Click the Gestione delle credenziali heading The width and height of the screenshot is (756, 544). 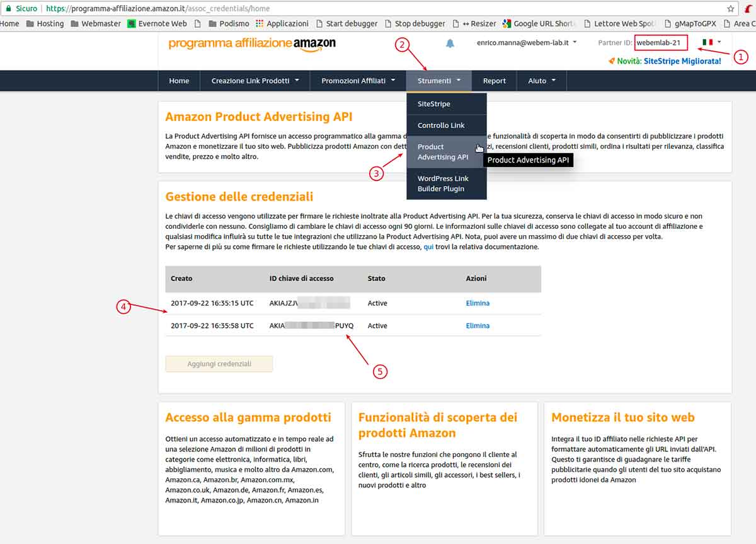[x=239, y=197]
